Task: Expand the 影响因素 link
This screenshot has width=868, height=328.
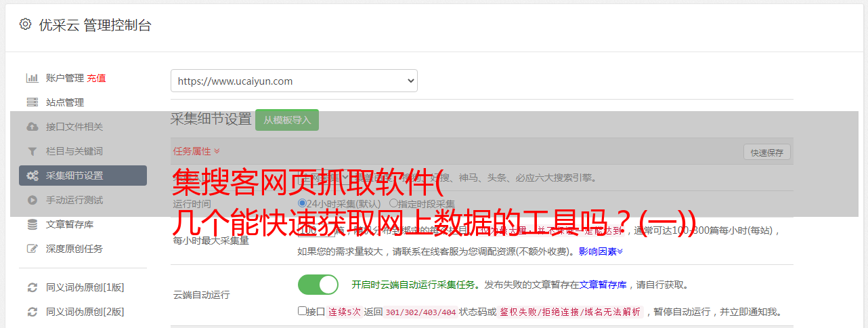Action: point(601,251)
